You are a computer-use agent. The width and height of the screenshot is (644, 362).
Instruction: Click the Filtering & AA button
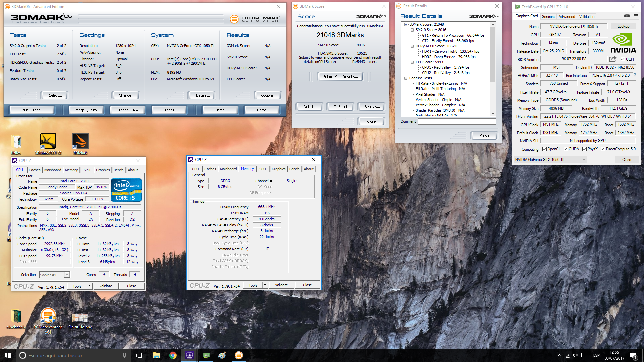click(x=128, y=110)
